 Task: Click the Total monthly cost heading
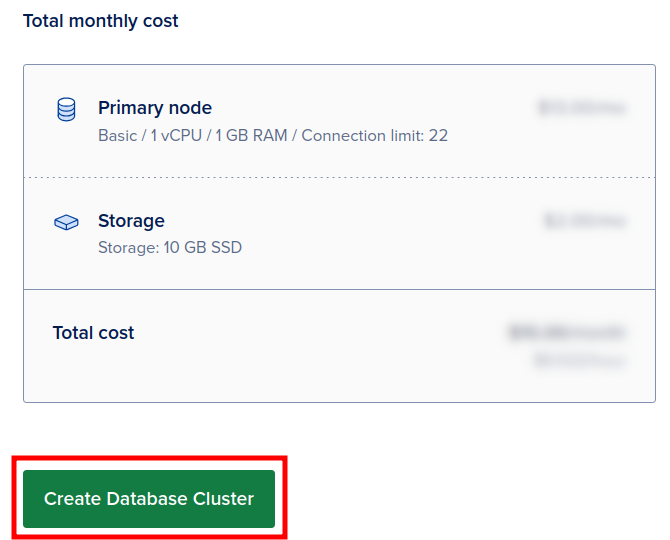[100, 21]
